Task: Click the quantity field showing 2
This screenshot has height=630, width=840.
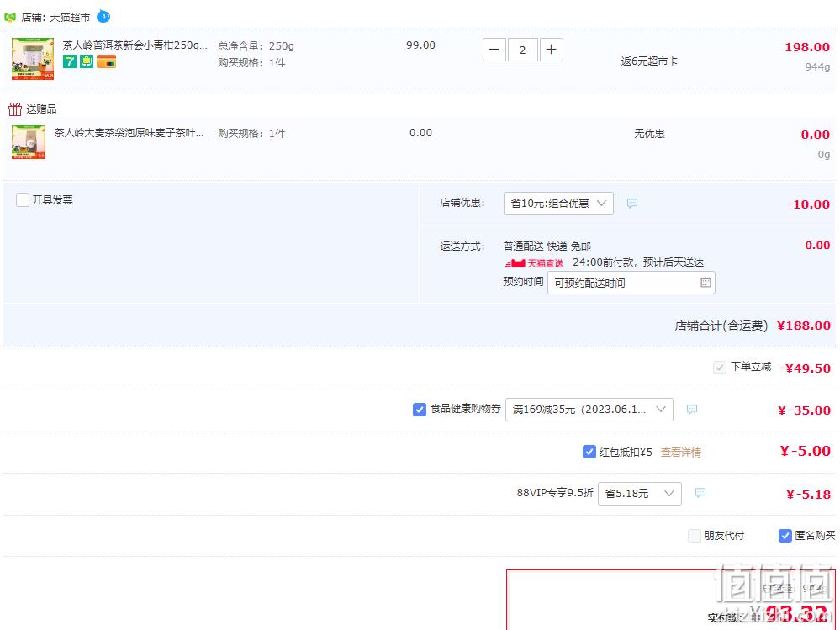Action: click(x=522, y=50)
